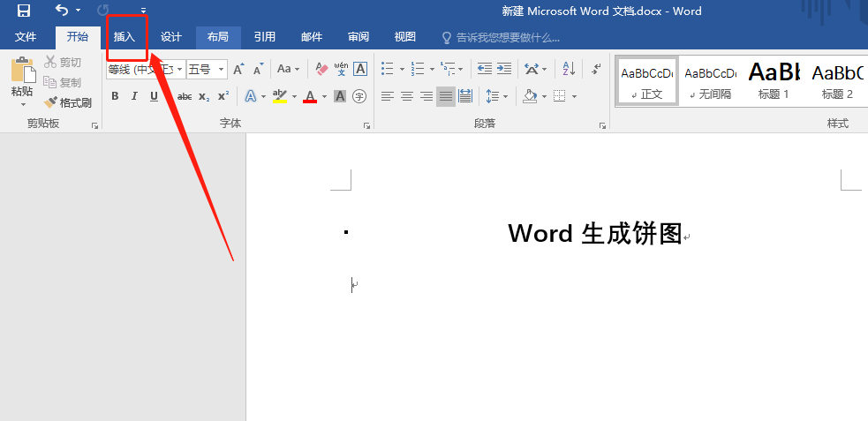Image resolution: width=868 pixels, height=421 pixels.
Task: Click the Save icon in quick access toolbar
Action: tap(24, 11)
